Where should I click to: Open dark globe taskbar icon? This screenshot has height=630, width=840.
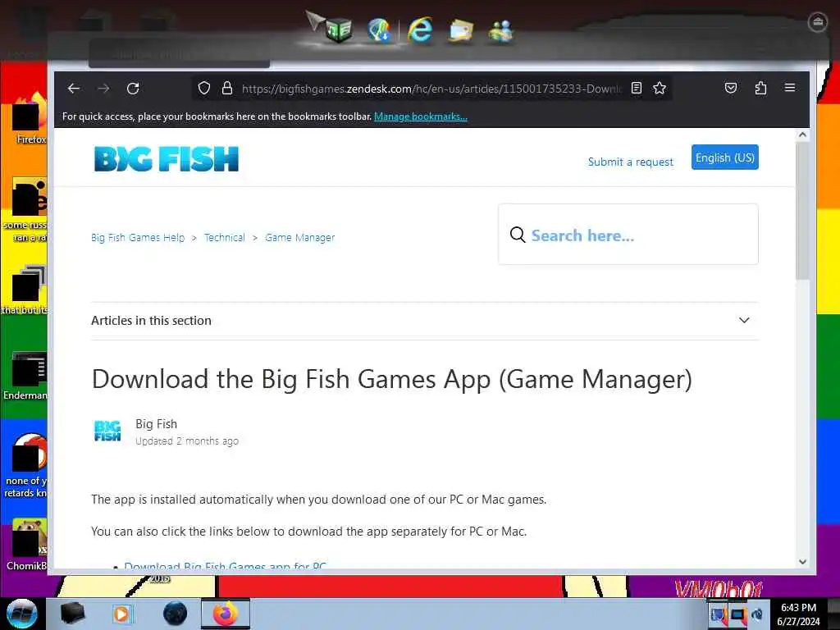tap(176, 614)
